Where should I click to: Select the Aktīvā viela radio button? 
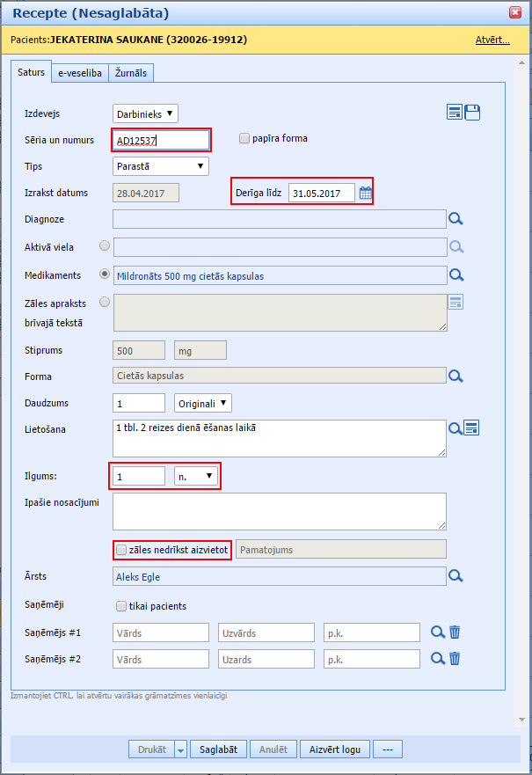pyautogui.click(x=106, y=246)
